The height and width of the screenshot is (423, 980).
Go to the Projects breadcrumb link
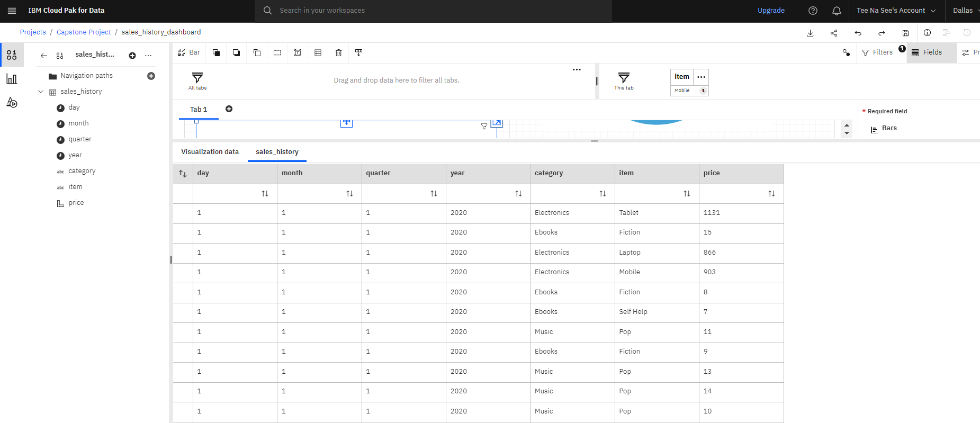click(33, 32)
